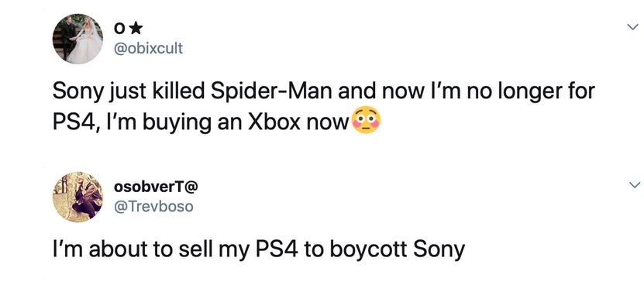Expand the options chevron on Trevboso's tweet
This screenshot has width=644, height=292.
(x=632, y=184)
